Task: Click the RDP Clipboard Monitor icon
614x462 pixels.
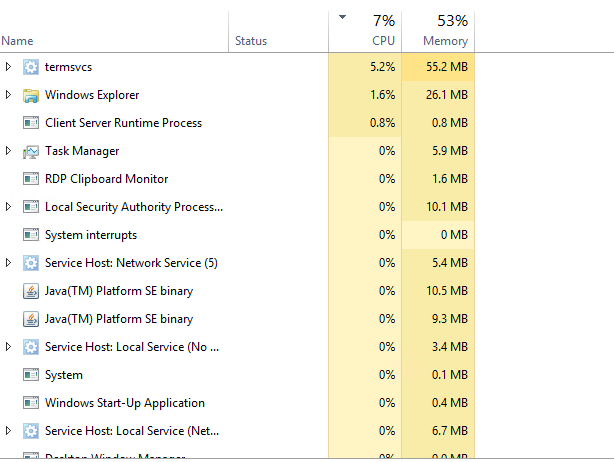Action: pos(31,179)
